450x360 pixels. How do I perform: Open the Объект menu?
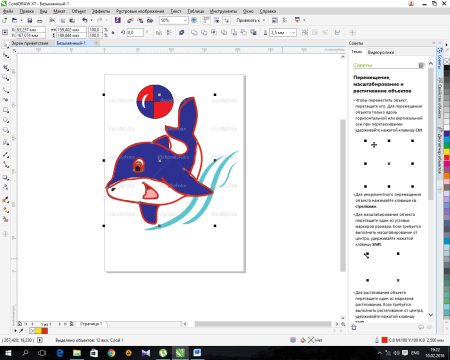point(79,11)
